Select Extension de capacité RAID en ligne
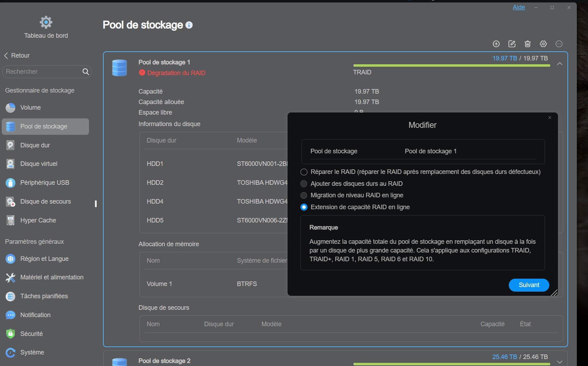588x366 pixels. (304, 207)
